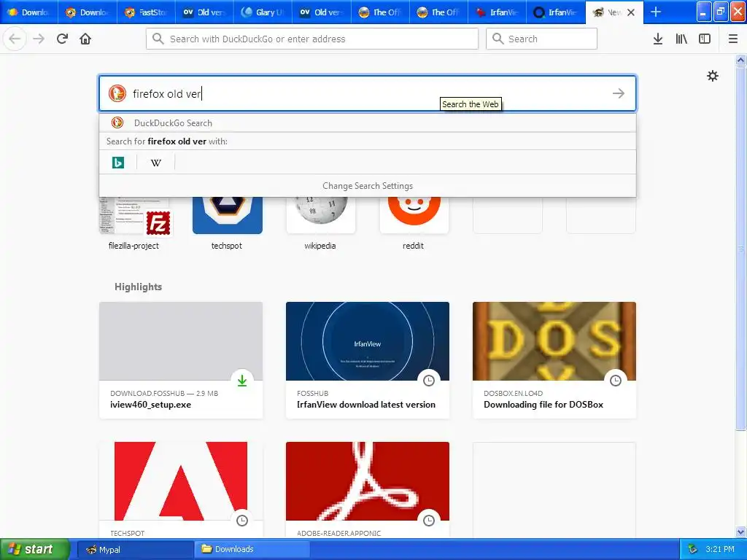This screenshot has width=747, height=560.
Task: Toggle the sidebar view
Action: point(705,39)
